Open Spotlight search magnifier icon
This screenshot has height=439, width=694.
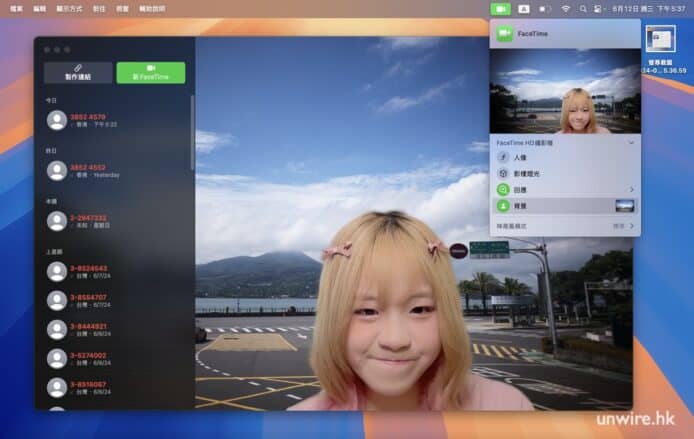pos(583,8)
